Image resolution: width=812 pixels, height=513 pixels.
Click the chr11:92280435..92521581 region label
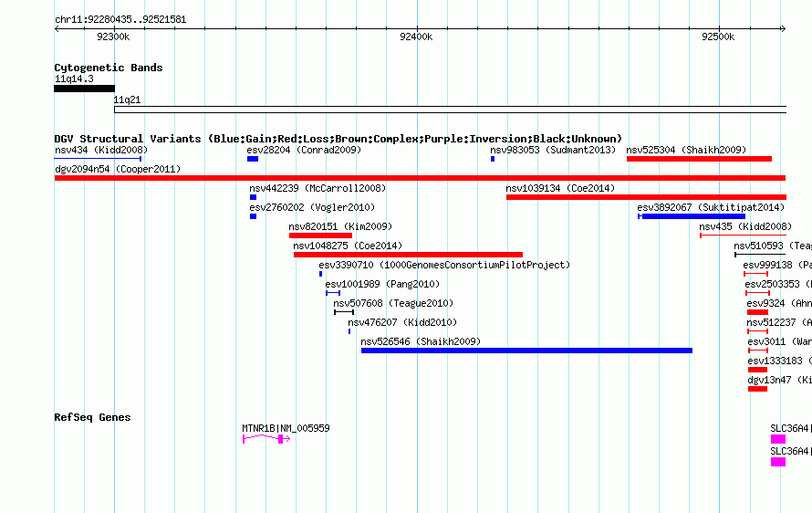point(120,19)
